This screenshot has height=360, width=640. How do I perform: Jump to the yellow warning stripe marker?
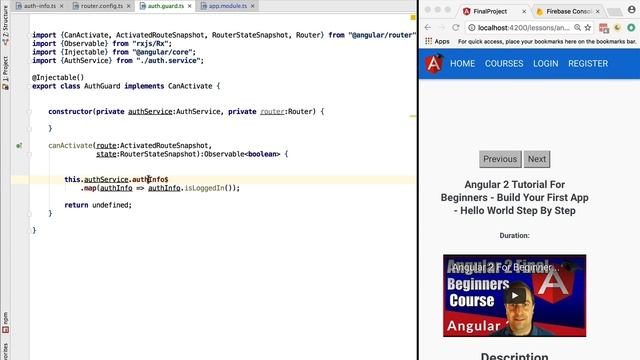click(x=413, y=116)
